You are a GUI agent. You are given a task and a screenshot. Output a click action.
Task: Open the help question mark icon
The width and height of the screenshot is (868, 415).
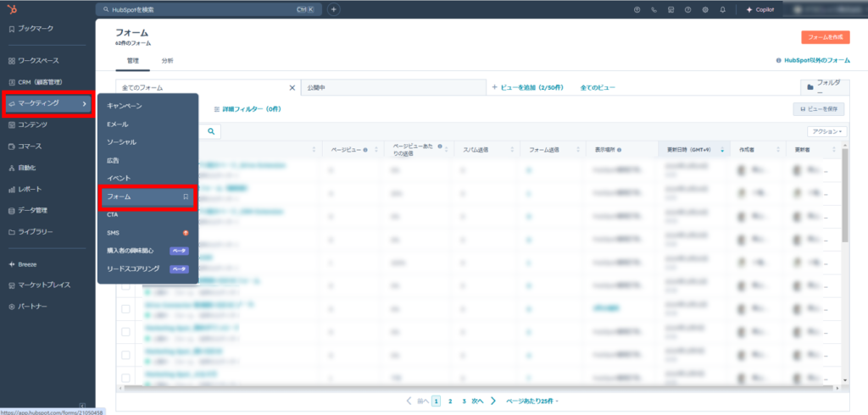687,9
